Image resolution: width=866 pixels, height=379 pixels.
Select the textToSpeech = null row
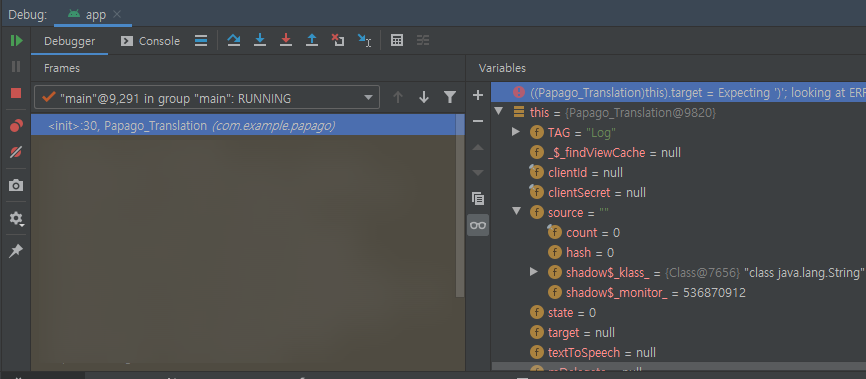[678, 352]
